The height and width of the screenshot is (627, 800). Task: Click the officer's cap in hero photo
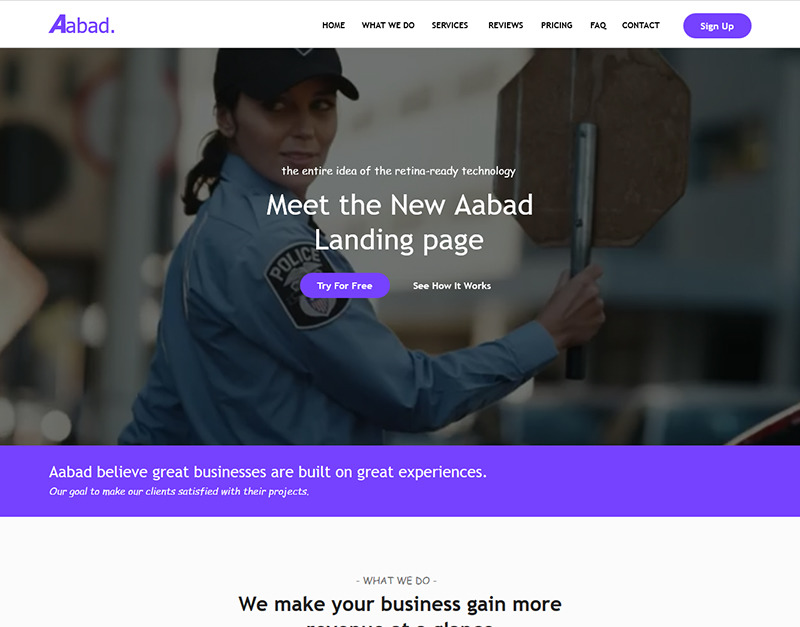tap(284, 73)
